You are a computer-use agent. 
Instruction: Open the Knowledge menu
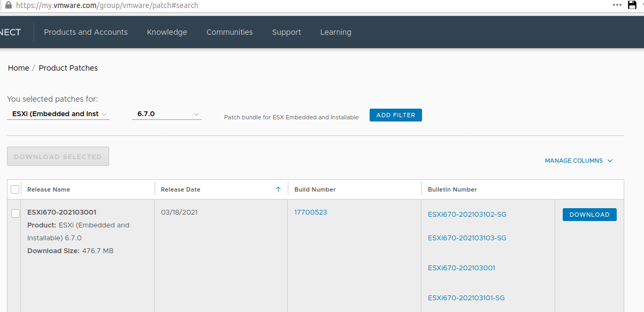(167, 32)
